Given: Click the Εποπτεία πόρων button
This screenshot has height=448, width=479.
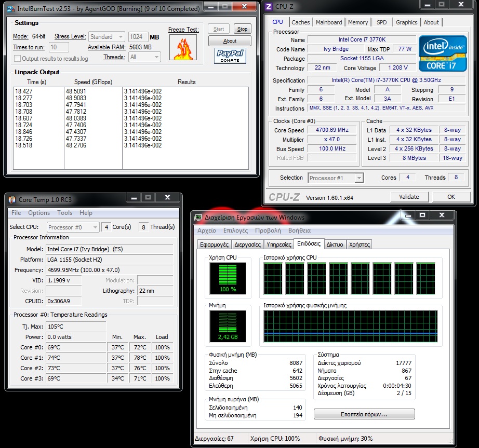Looking at the screenshot, I should pyautogui.click(x=364, y=414).
